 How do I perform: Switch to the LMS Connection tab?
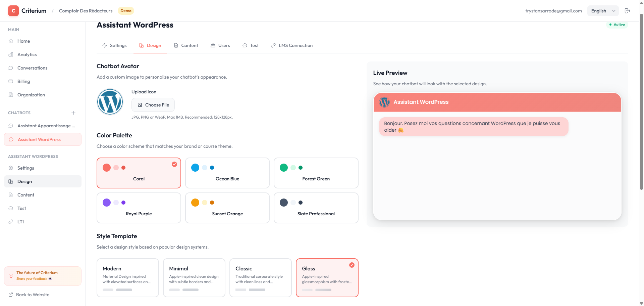pyautogui.click(x=292, y=45)
